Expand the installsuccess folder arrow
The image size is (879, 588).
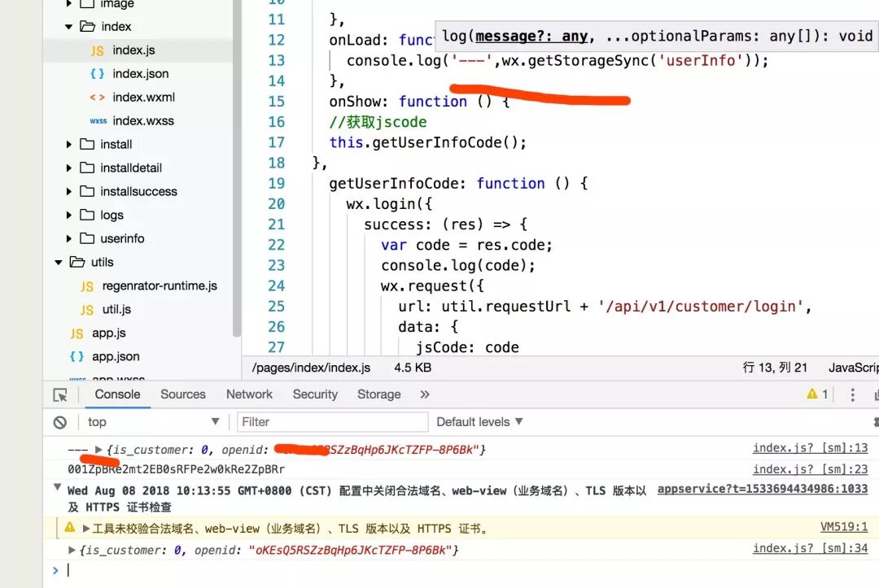click(x=68, y=191)
